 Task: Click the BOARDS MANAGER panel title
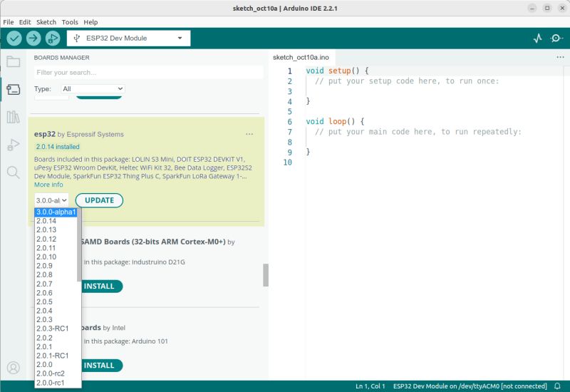[x=61, y=58]
